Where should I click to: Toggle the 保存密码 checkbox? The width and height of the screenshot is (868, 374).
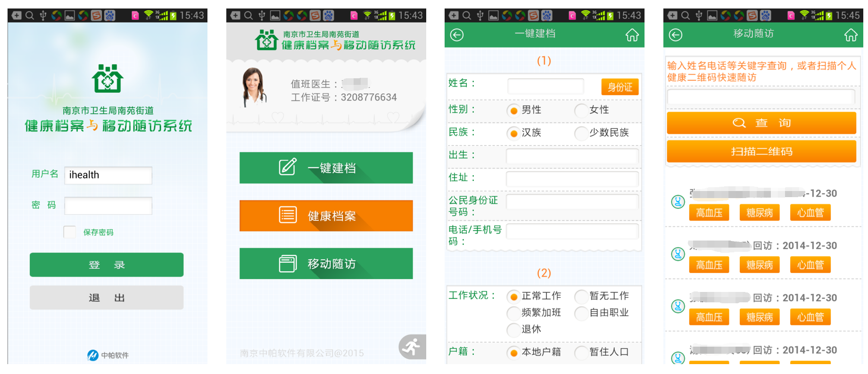(70, 232)
